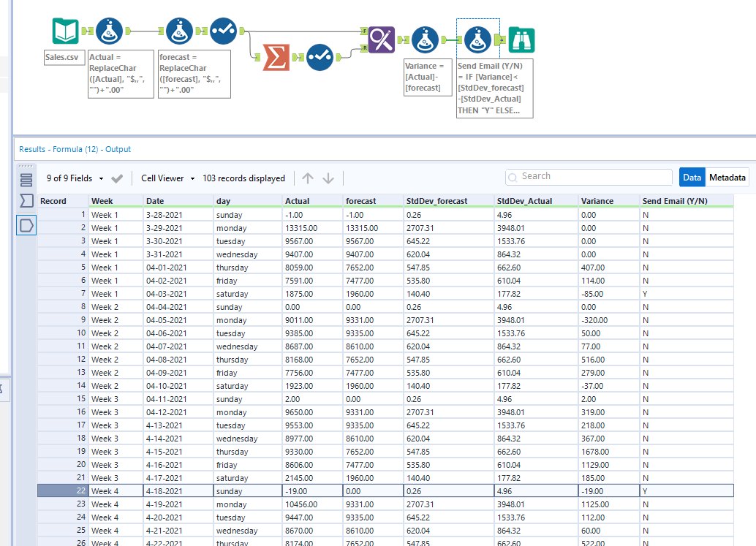Select the Formula tool computing forecast = ReplaceChar
The height and width of the screenshot is (546, 756).
point(179,31)
